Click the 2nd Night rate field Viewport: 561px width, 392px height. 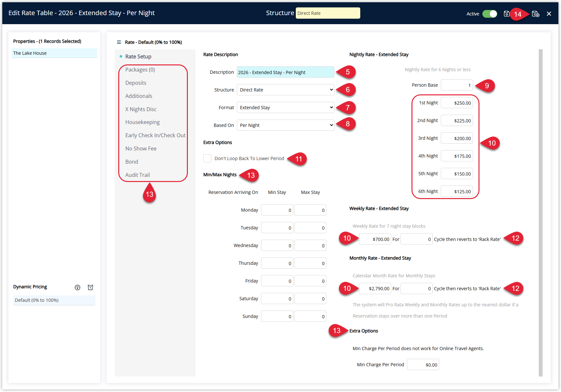457,120
